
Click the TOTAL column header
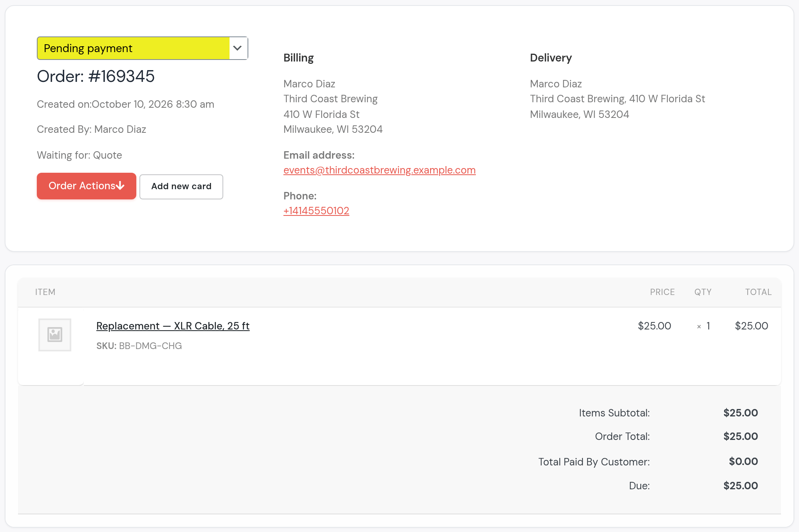coord(758,292)
